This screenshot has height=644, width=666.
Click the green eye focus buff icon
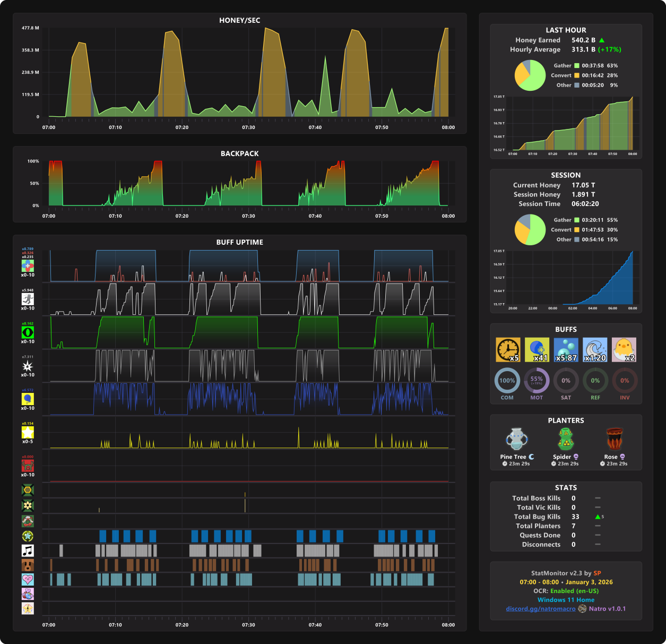click(28, 332)
